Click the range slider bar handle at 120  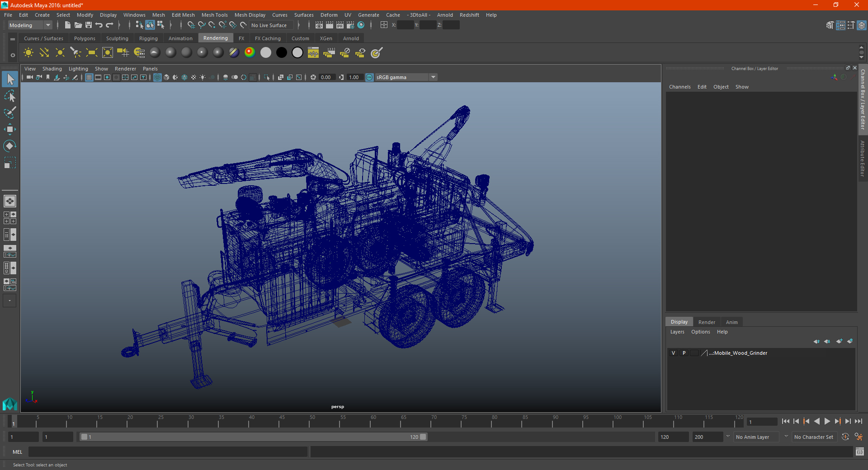point(423,437)
